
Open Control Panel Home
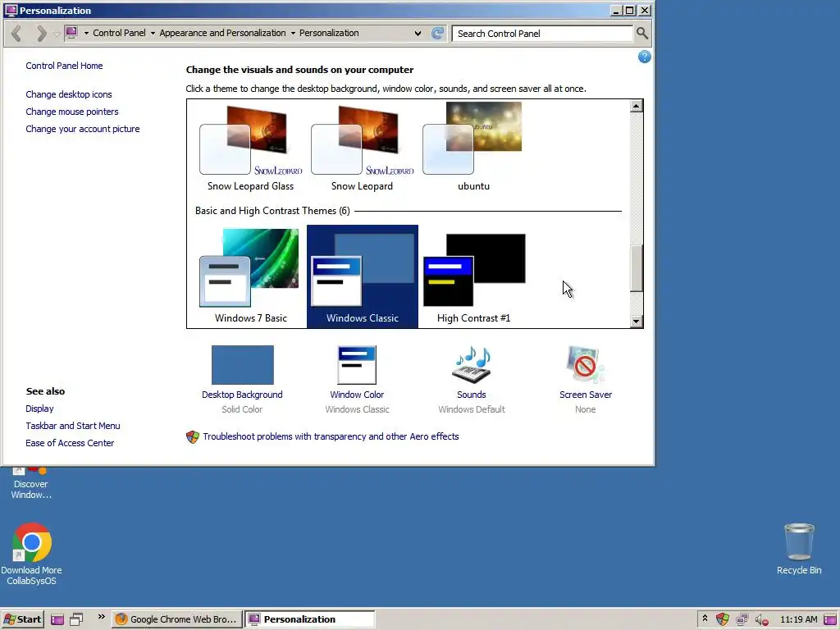[x=64, y=66]
